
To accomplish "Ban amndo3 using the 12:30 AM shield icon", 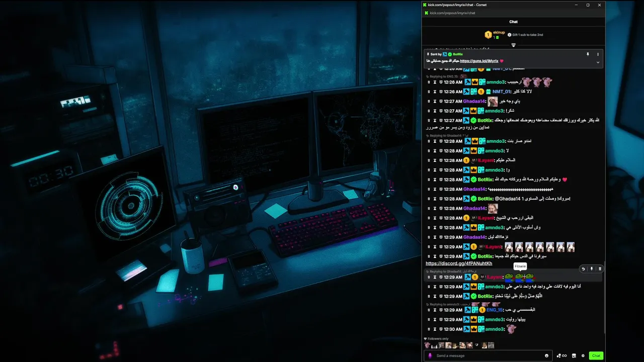I will 441,329.
